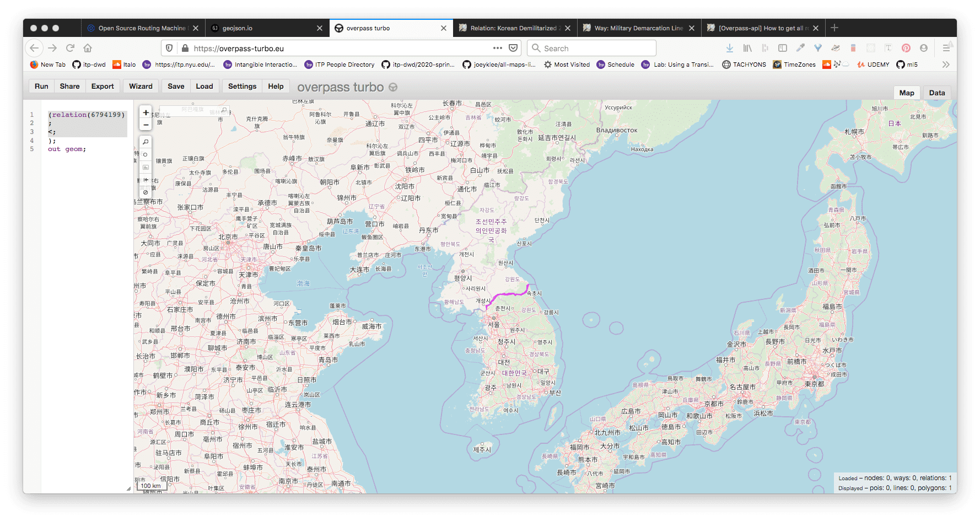Click the eyedropper color picker extension
This screenshot has height=521, width=980.
coord(800,49)
